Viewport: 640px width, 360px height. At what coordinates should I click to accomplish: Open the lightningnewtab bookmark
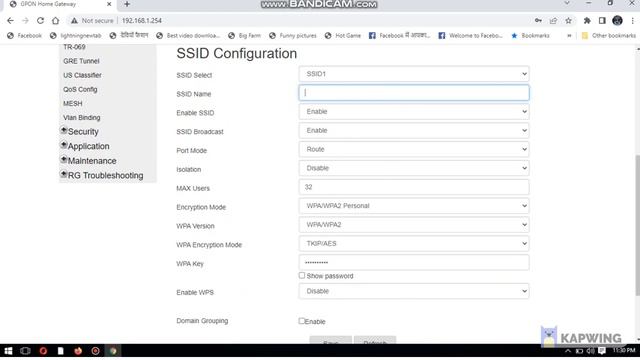point(76,36)
